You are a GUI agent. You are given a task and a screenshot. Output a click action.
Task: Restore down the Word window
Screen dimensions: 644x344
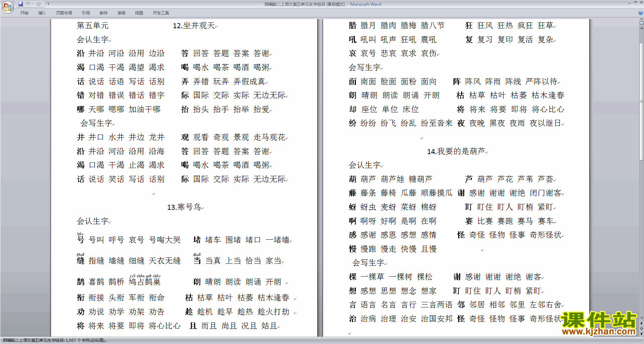point(635,3)
